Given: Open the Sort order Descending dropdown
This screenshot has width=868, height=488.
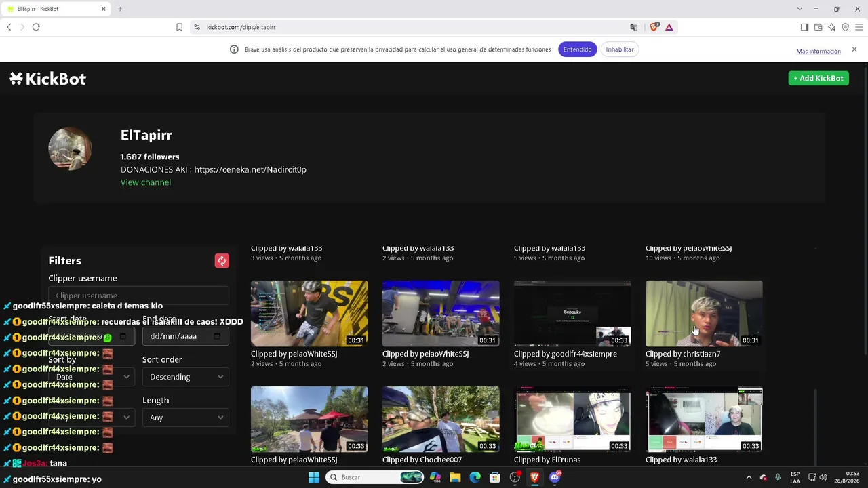Looking at the screenshot, I should point(186,377).
